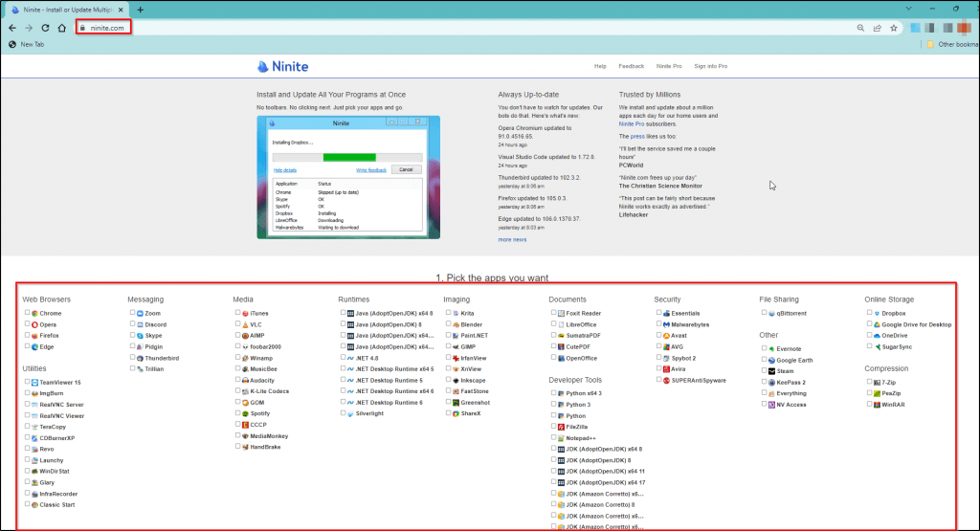Bookmark this page with the star icon
The image size is (980, 531).
coord(894,28)
